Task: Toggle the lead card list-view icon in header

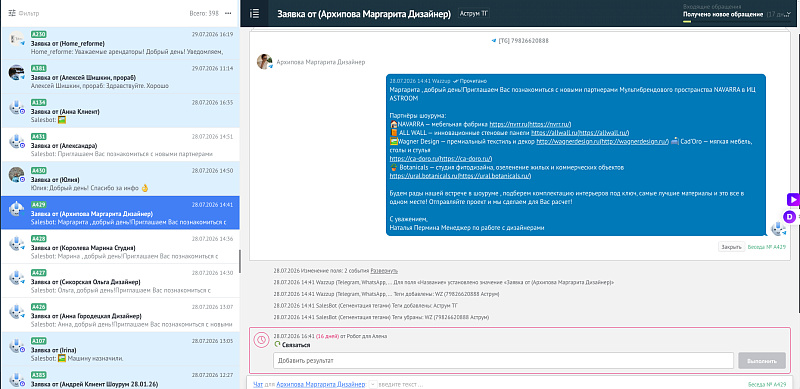Action: pyautogui.click(x=254, y=14)
